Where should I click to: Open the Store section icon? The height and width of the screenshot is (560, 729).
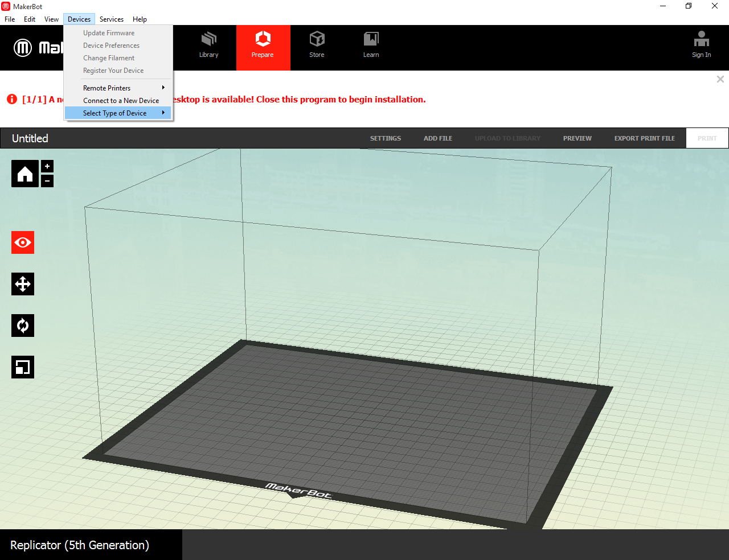click(317, 45)
